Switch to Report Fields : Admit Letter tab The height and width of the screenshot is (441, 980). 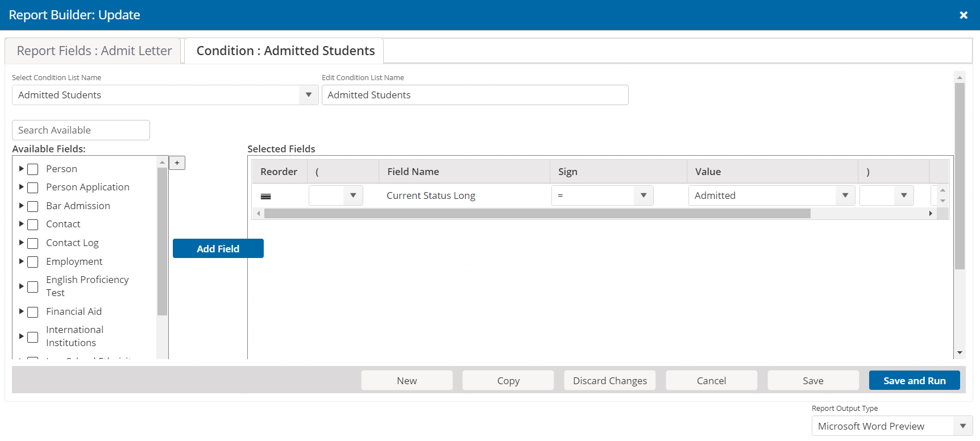tap(94, 51)
